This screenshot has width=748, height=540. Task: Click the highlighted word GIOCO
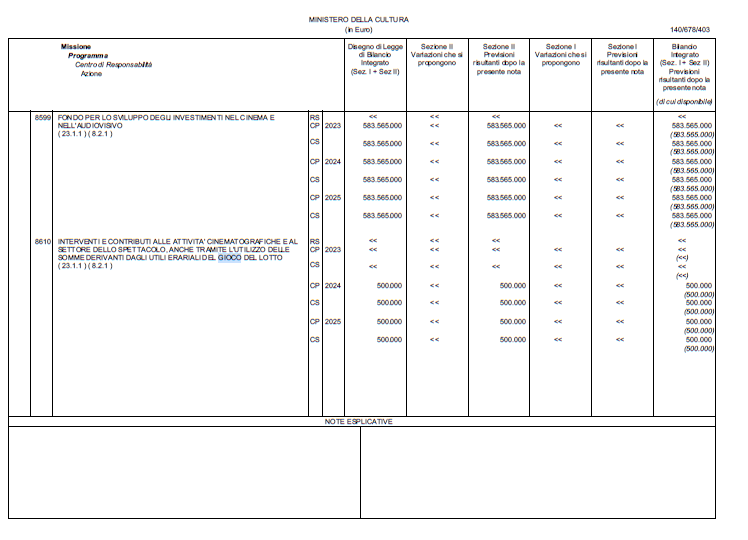[229, 258]
